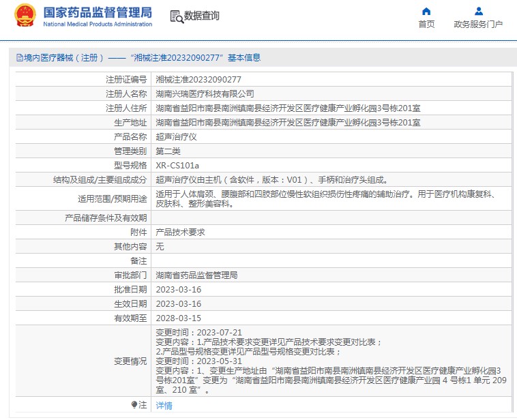Select approving department 湖南省药品监督管理局

pyautogui.click(x=196, y=275)
